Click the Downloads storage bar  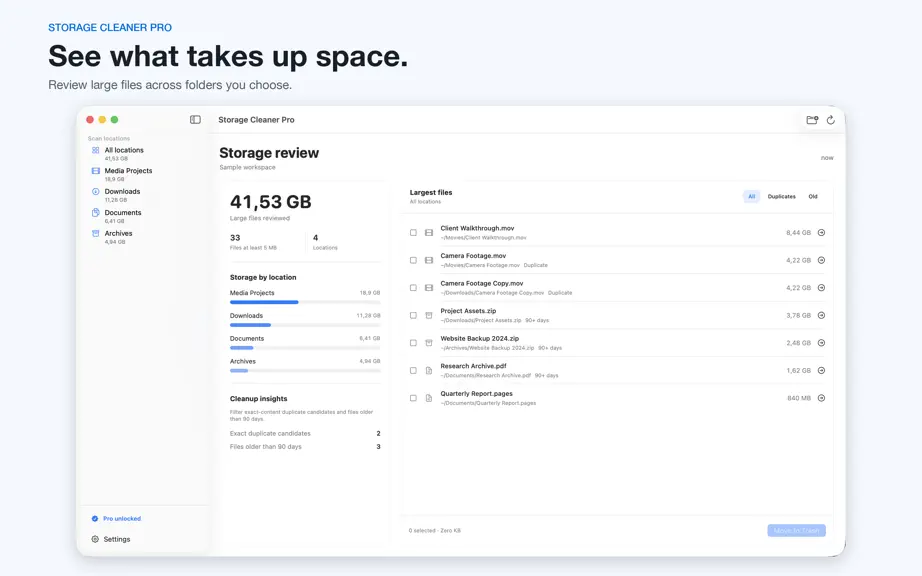305,325
